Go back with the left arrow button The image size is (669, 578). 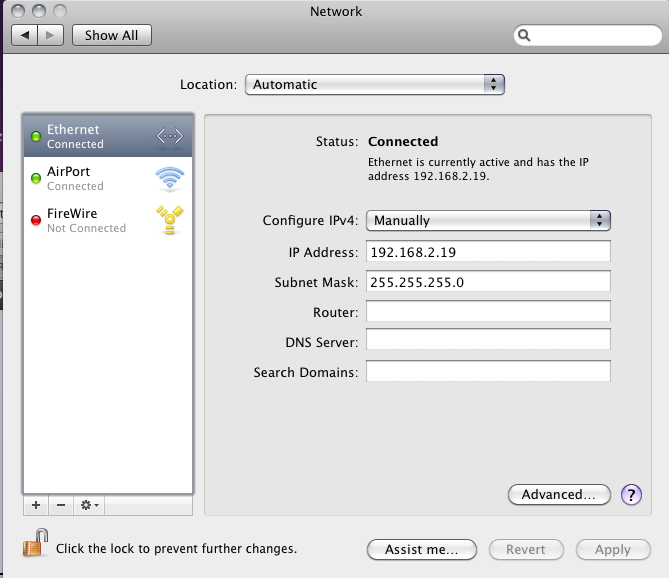[25, 35]
